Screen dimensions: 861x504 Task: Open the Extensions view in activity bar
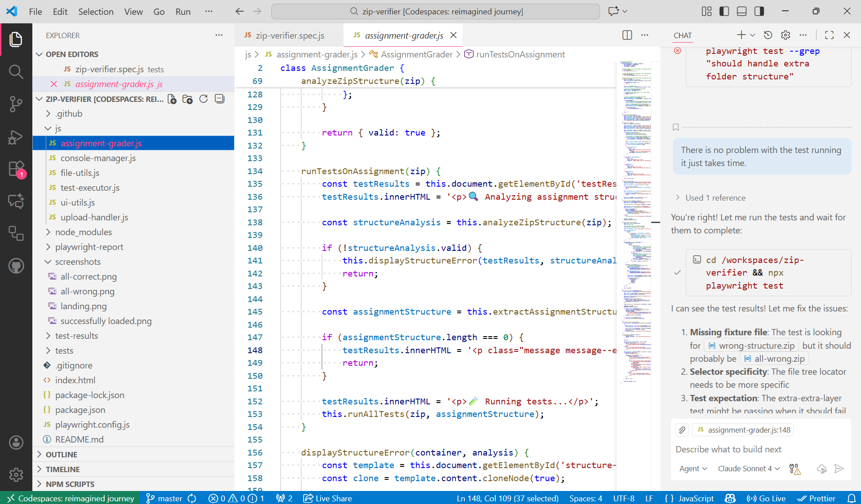click(x=16, y=169)
